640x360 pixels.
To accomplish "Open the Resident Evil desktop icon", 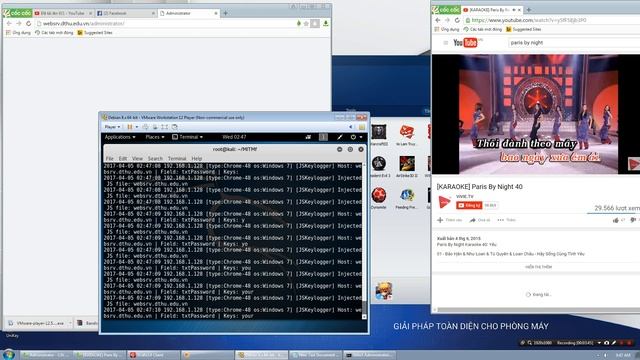I will pos(379,164).
